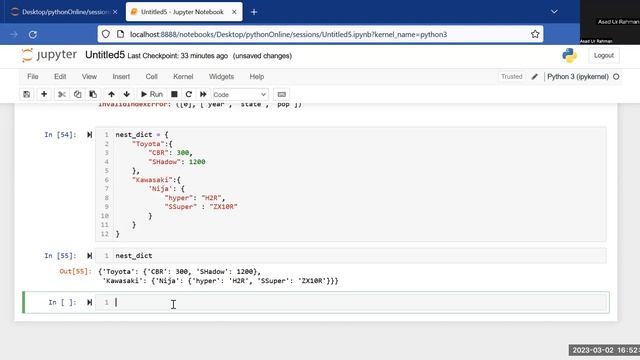
Task: Click the Python logo icon
Action: [x=569, y=55]
